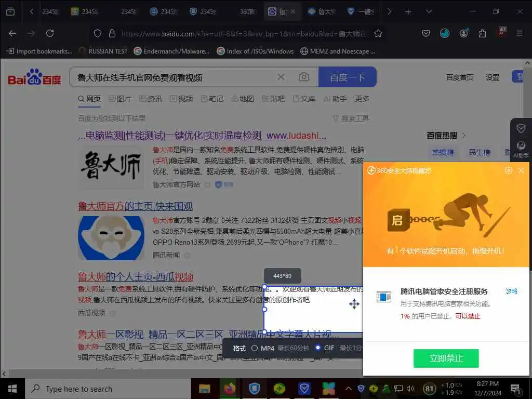
Task: Switch to the 一键 browser tab
Action: point(361,12)
